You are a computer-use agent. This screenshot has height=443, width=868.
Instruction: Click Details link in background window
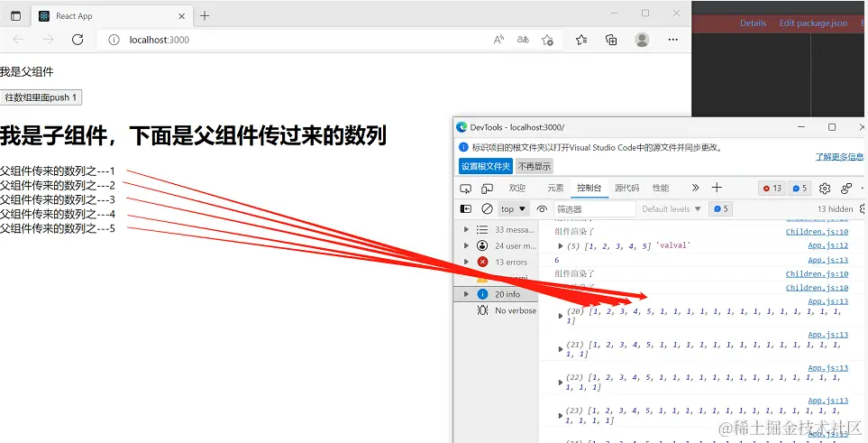click(753, 23)
